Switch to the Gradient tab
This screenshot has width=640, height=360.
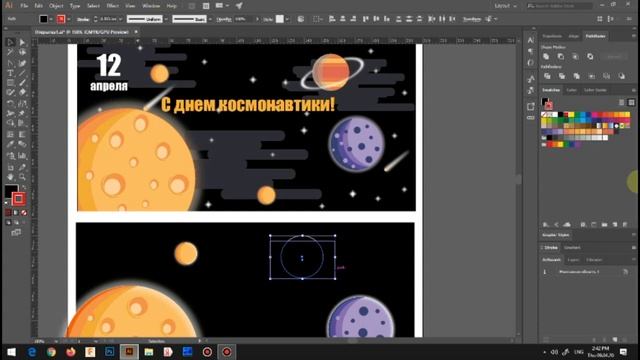(x=572, y=247)
